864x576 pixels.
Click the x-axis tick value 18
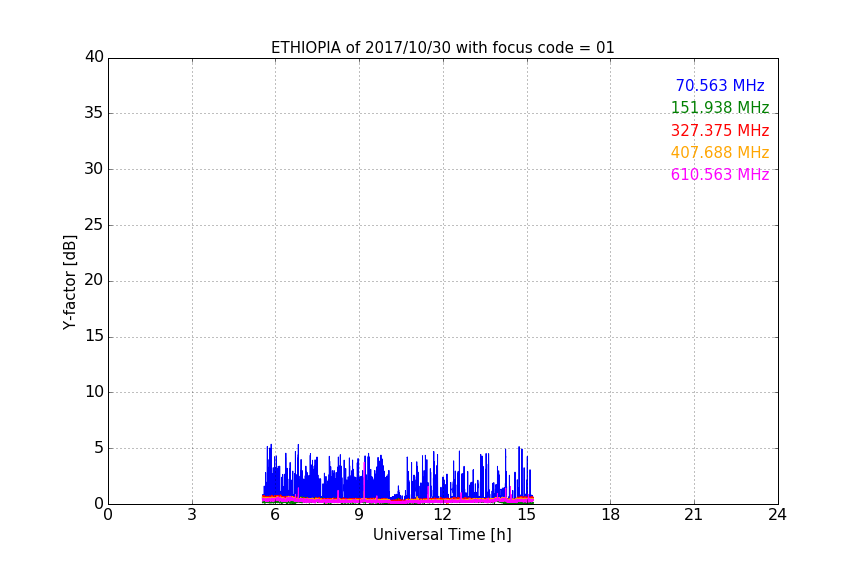pyautogui.click(x=611, y=515)
